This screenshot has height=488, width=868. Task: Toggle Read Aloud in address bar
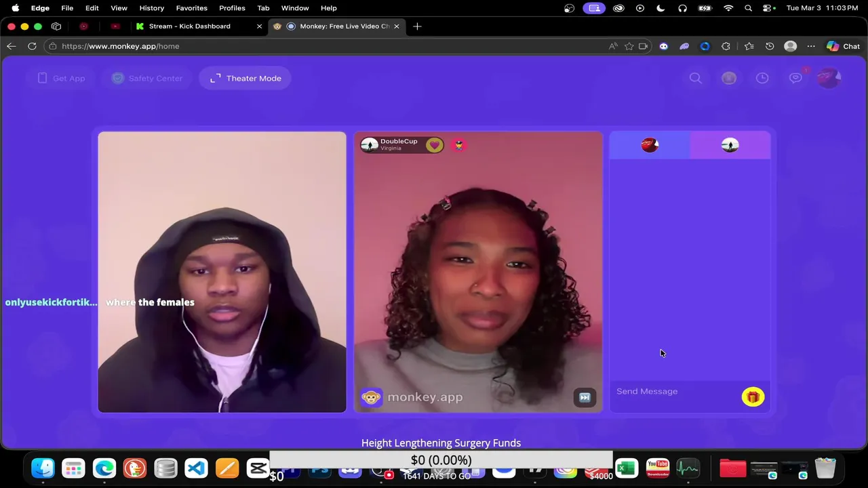coord(613,46)
